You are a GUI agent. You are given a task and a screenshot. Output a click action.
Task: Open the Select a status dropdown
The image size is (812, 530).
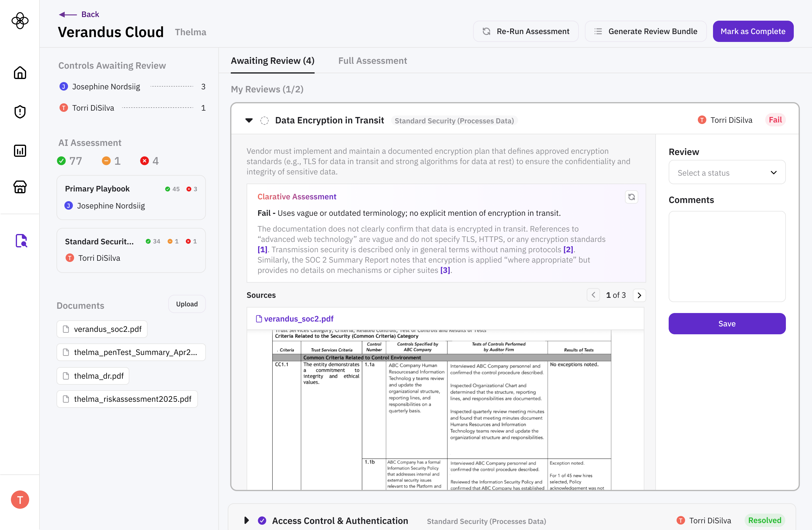[727, 173]
